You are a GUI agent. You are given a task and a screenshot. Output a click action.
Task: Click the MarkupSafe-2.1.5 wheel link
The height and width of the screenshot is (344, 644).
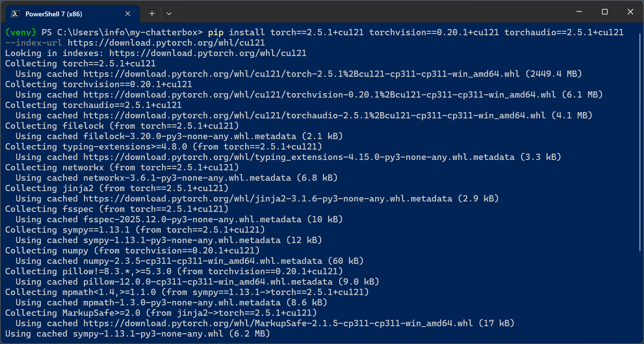point(278,323)
